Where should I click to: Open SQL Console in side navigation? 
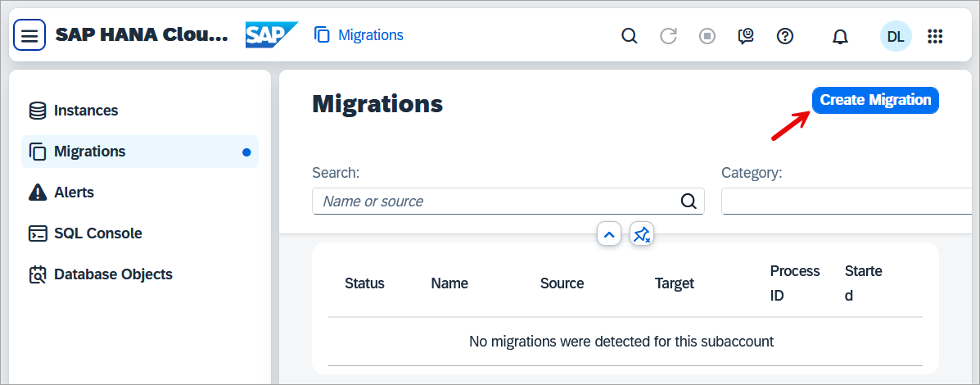pos(140,233)
